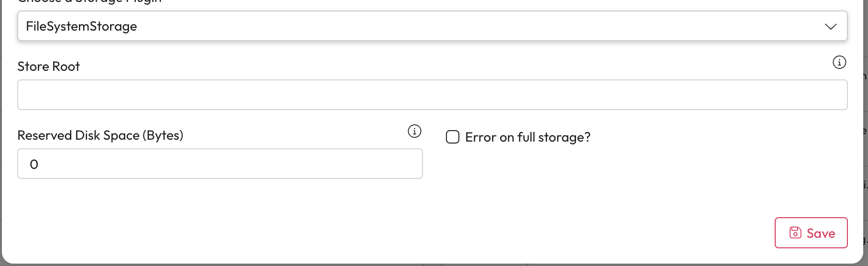Enable the Error on full storage checkbox

(453, 137)
